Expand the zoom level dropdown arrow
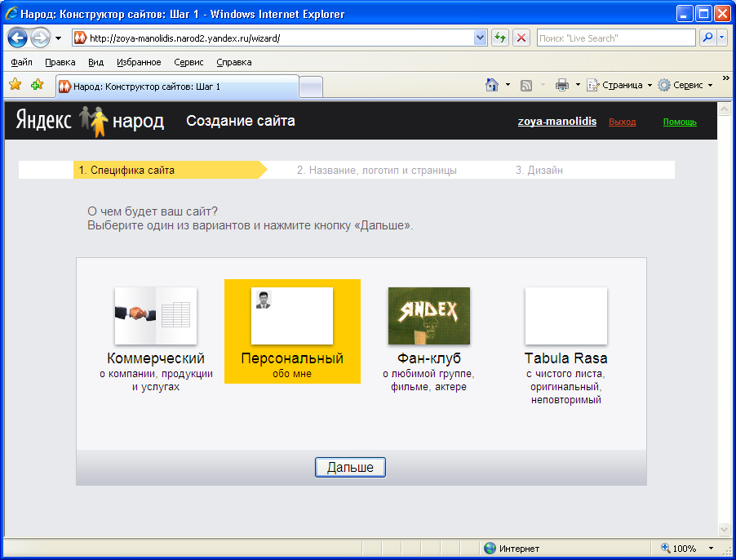The width and height of the screenshot is (736, 560). [711, 549]
